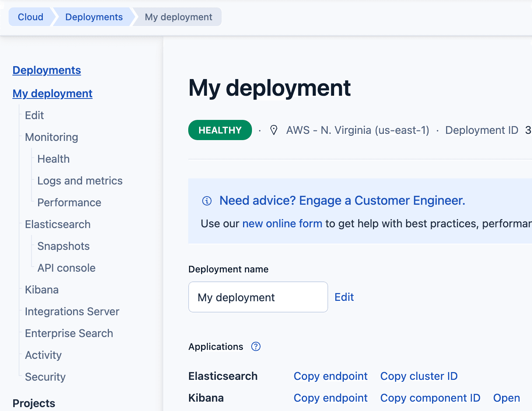View Health under Monitoring
Viewport: 532px width, 411px height.
53,159
